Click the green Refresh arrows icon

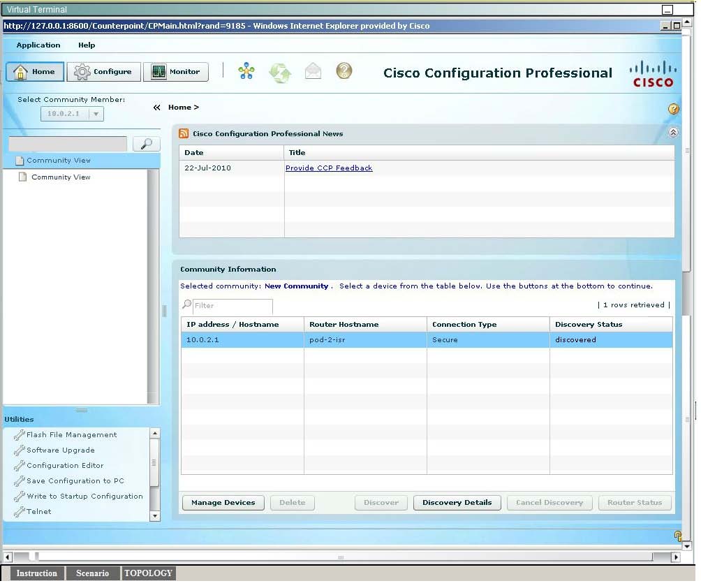pos(280,73)
